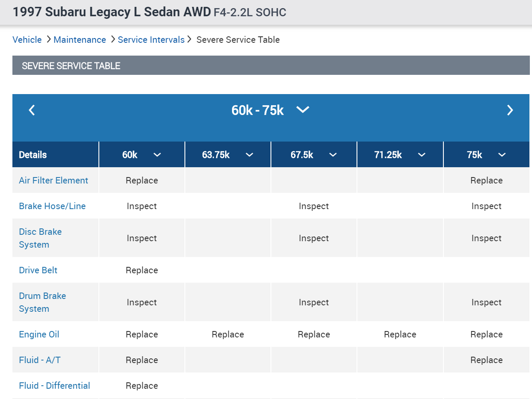Click the Details column header
This screenshot has width=532, height=399.
(33, 155)
